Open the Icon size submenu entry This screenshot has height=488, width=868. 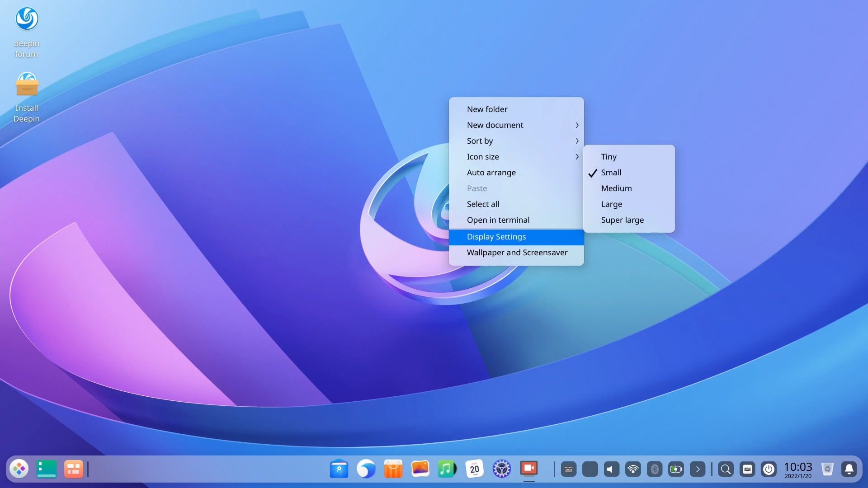pos(516,157)
